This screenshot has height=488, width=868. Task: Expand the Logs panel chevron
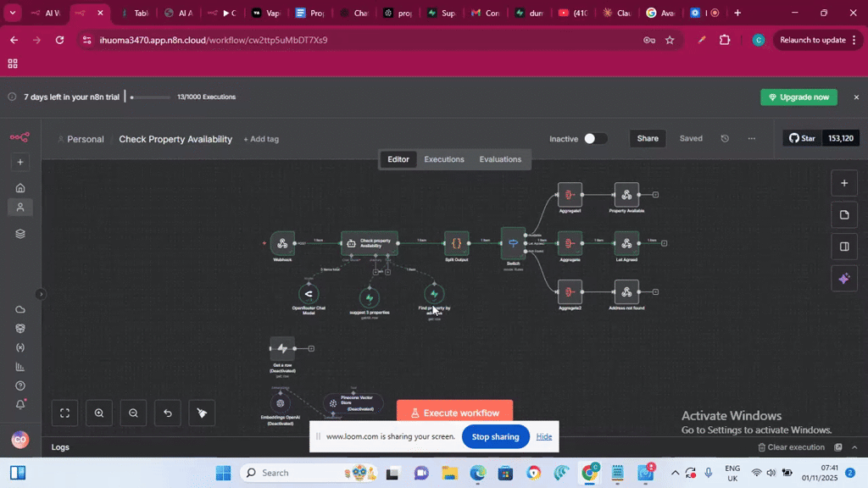click(854, 447)
